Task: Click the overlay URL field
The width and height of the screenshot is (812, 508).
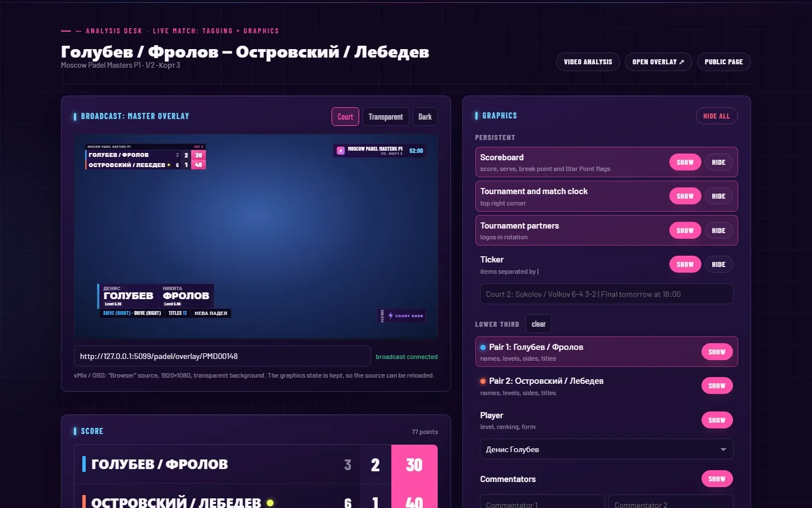Action: (222, 356)
